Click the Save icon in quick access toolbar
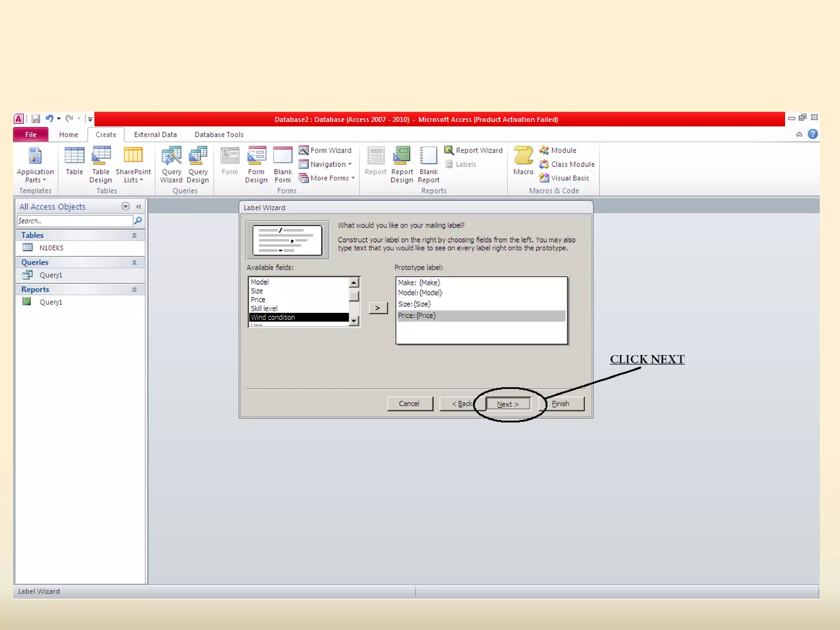 pos(36,119)
